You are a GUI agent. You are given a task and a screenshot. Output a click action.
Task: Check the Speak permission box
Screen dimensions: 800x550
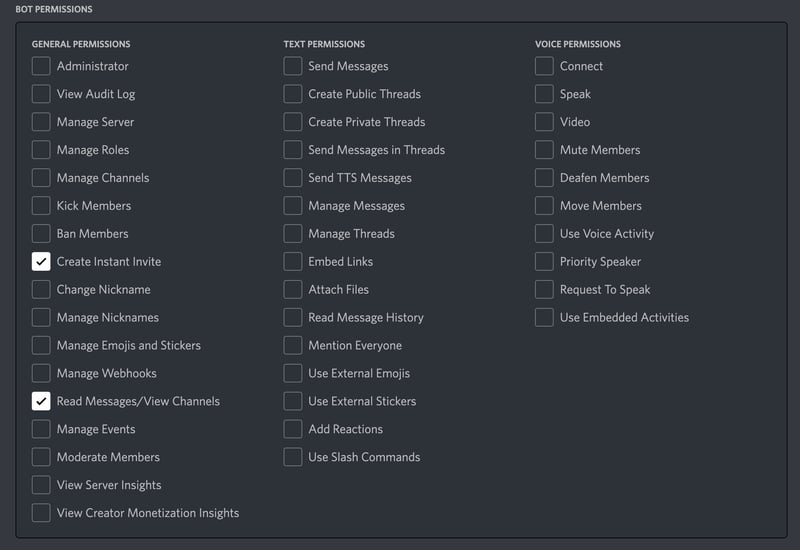click(544, 94)
